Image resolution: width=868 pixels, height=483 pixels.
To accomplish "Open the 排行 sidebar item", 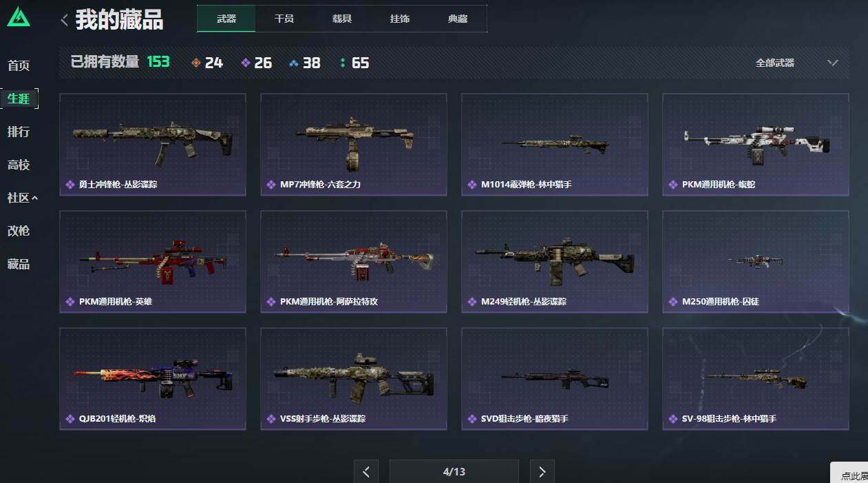I will tap(19, 132).
